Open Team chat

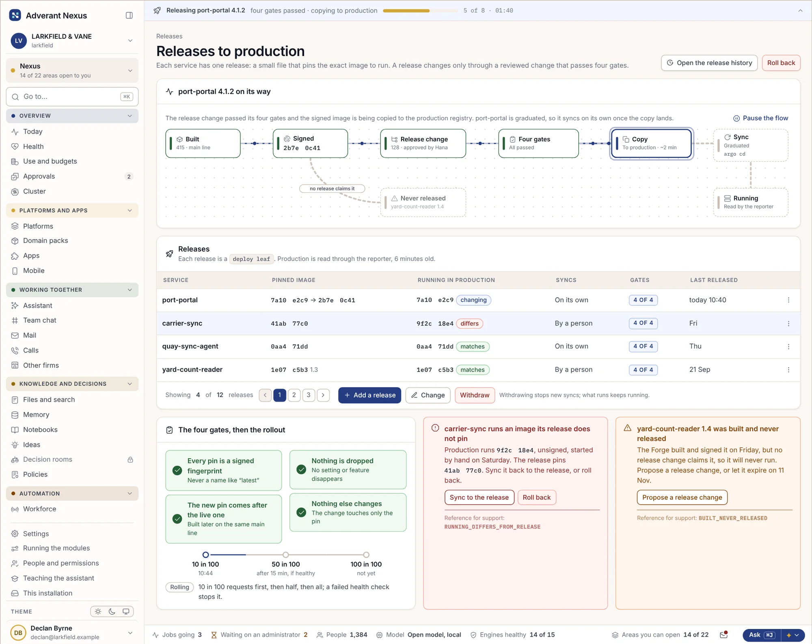click(x=72, y=320)
